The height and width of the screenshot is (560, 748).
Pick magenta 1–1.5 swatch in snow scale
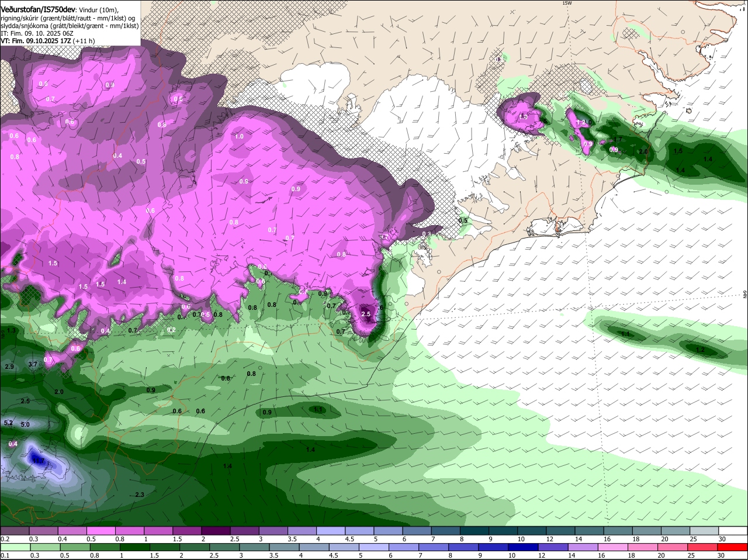pyautogui.click(x=159, y=530)
